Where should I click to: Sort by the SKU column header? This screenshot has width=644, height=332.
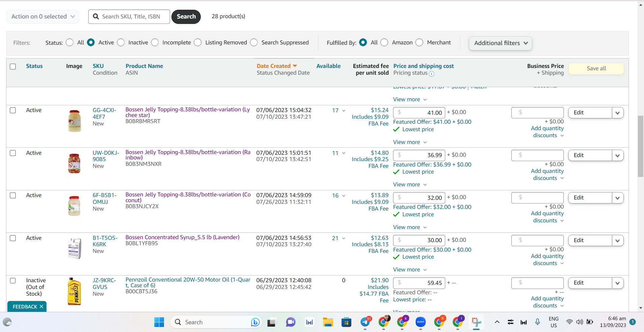[98, 66]
